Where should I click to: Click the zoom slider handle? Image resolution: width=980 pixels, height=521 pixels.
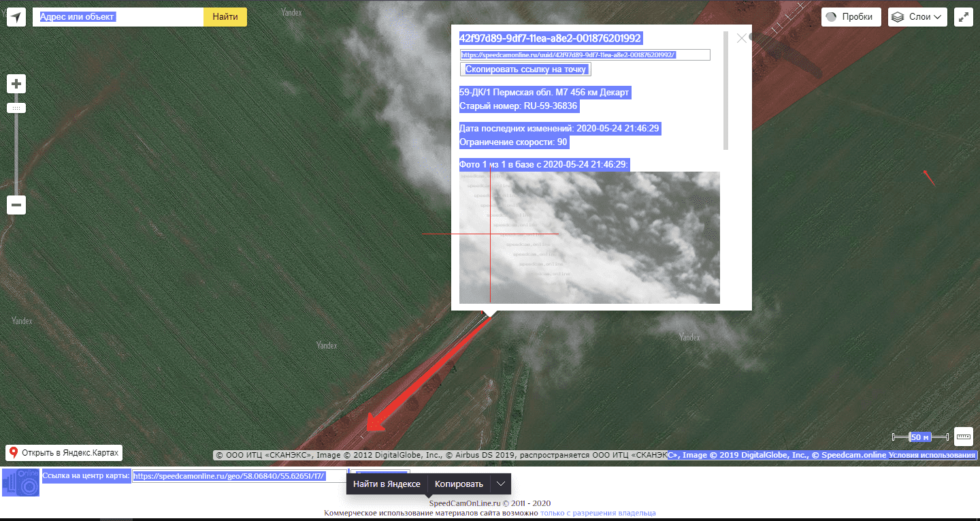click(16, 108)
